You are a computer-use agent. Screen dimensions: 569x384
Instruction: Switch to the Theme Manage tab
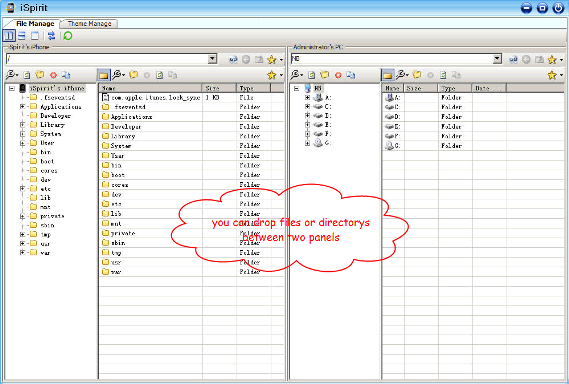[x=89, y=24]
